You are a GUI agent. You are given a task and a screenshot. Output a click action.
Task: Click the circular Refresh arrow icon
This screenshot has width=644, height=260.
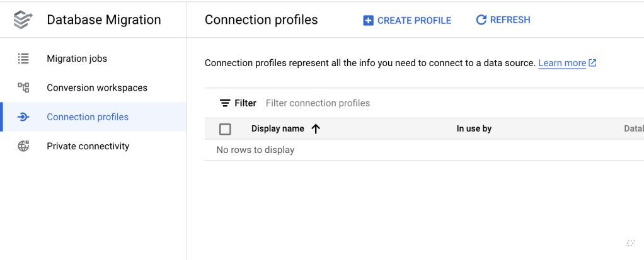tap(481, 20)
